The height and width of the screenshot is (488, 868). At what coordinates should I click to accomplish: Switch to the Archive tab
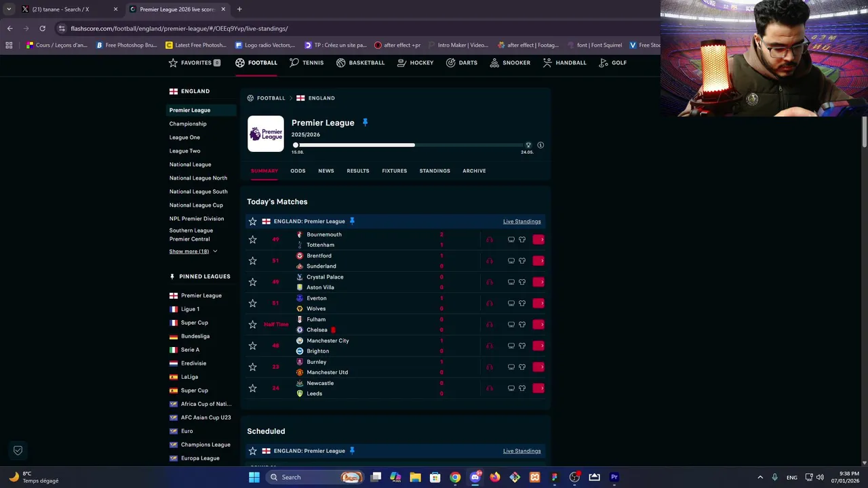(x=474, y=171)
